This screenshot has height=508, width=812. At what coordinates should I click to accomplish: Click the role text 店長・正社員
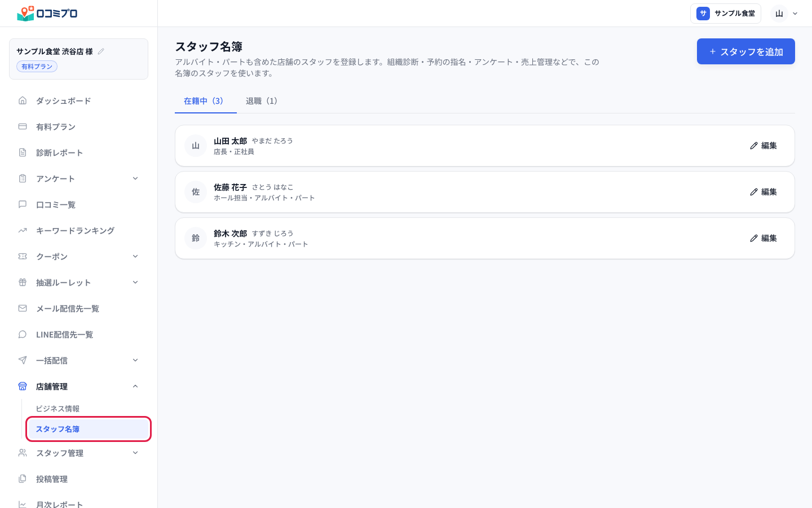coord(234,152)
